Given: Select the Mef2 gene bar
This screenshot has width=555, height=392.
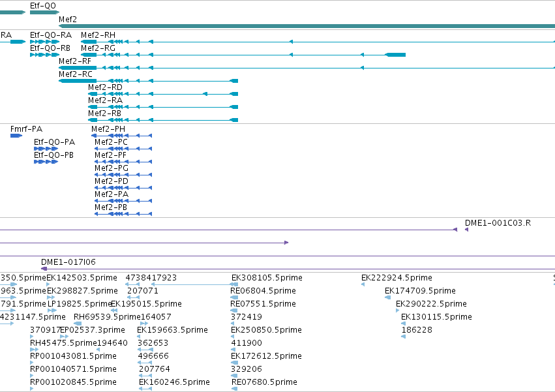Looking at the screenshot, I should click(x=307, y=26).
